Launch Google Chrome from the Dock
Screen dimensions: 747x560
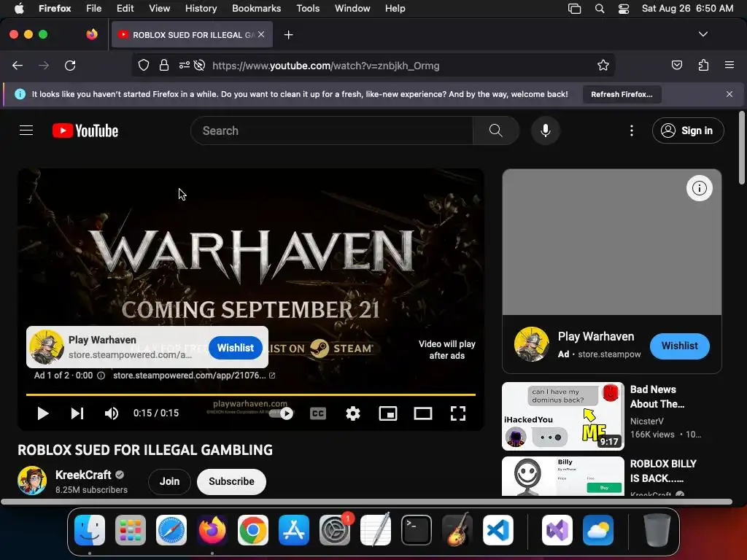point(253,530)
